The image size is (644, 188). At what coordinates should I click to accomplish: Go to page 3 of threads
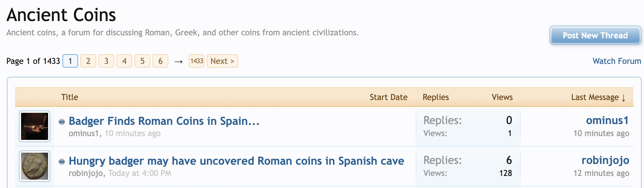106,61
